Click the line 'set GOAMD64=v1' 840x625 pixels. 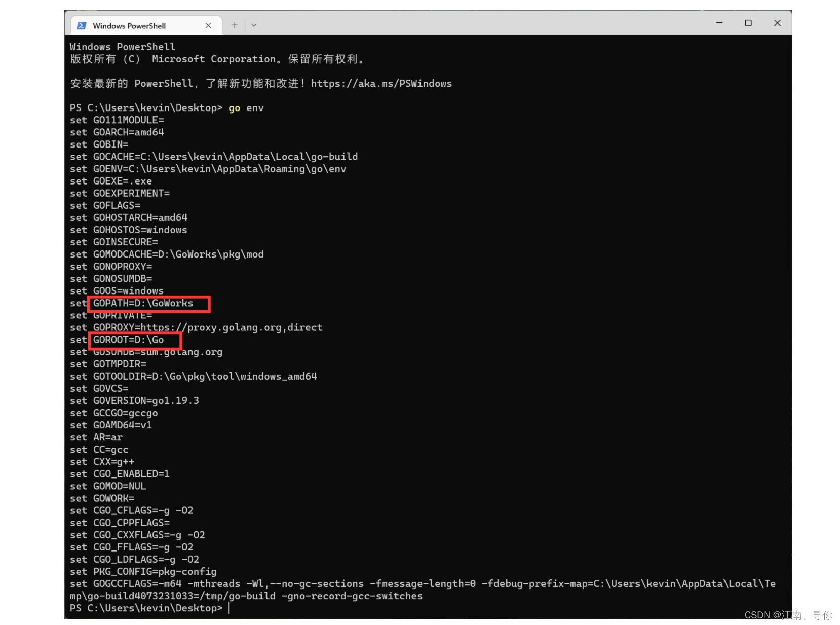pyautogui.click(x=111, y=425)
